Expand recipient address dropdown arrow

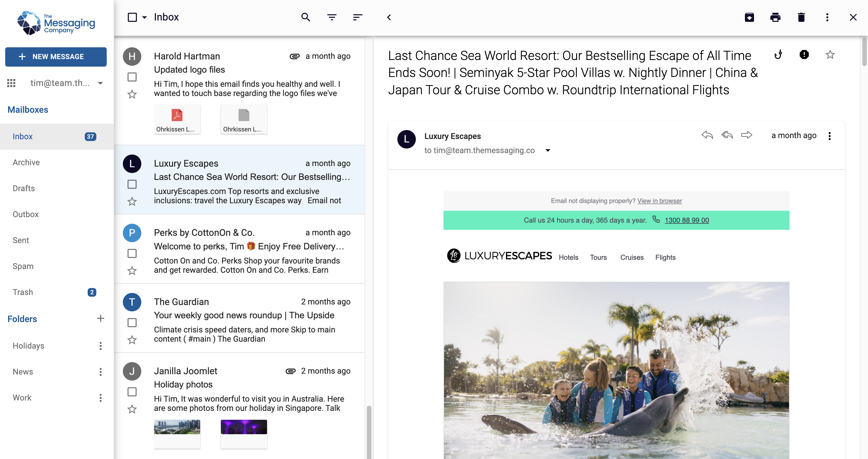pyautogui.click(x=549, y=150)
